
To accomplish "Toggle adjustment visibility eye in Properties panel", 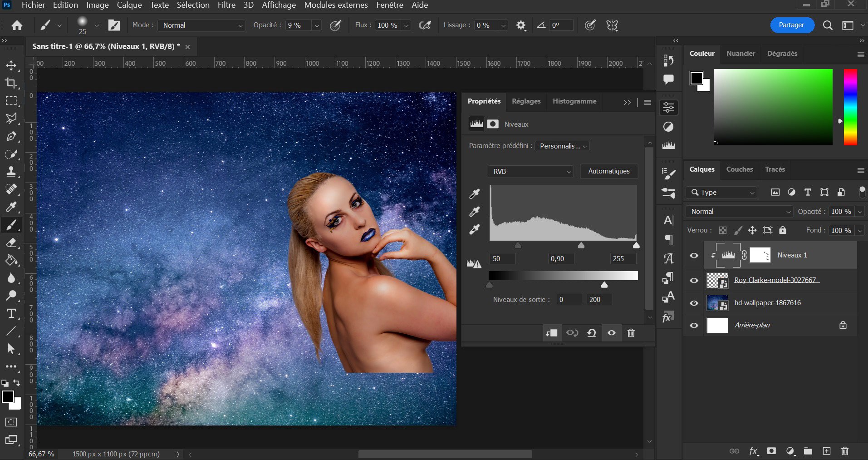I will click(612, 333).
